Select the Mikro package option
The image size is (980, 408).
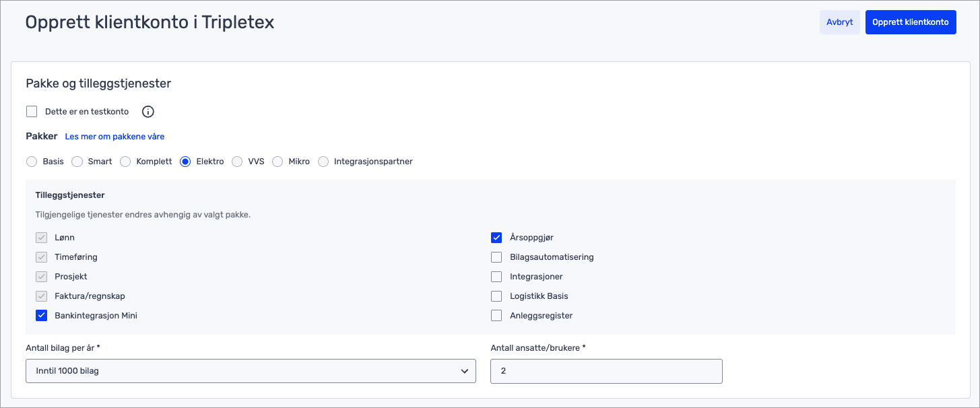[277, 162]
